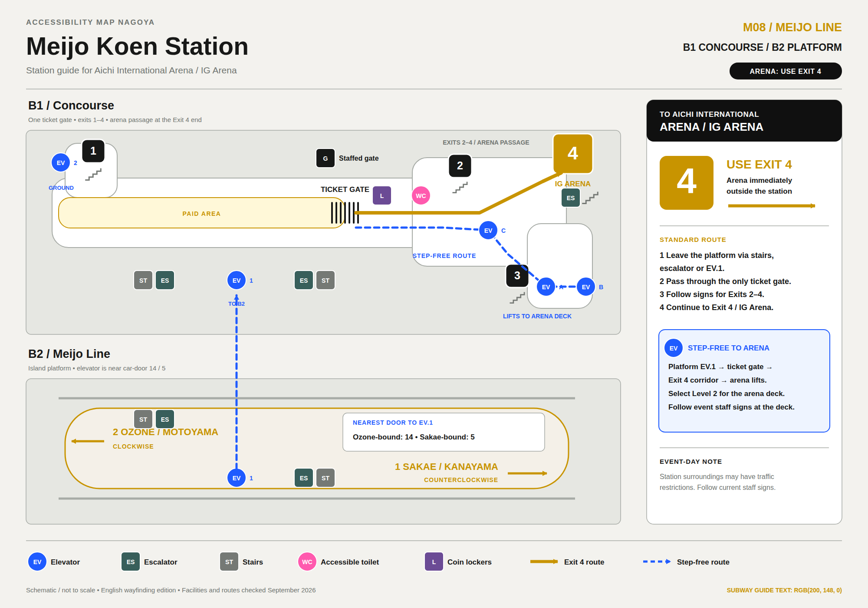Click the Exit 1 black marker
This screenshot has width=868, height=608.
coord(93,151)
